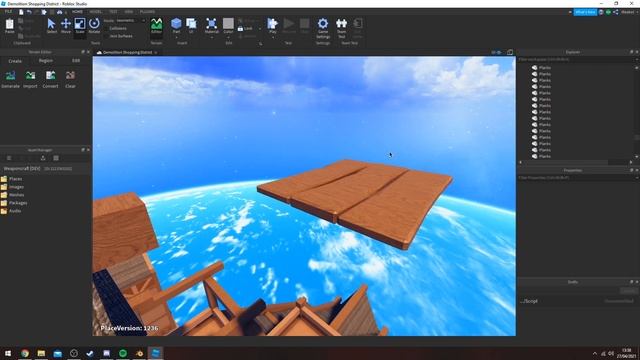Open Game Settings
Viewport: 640px width, 360px height.
pos(322,28)
